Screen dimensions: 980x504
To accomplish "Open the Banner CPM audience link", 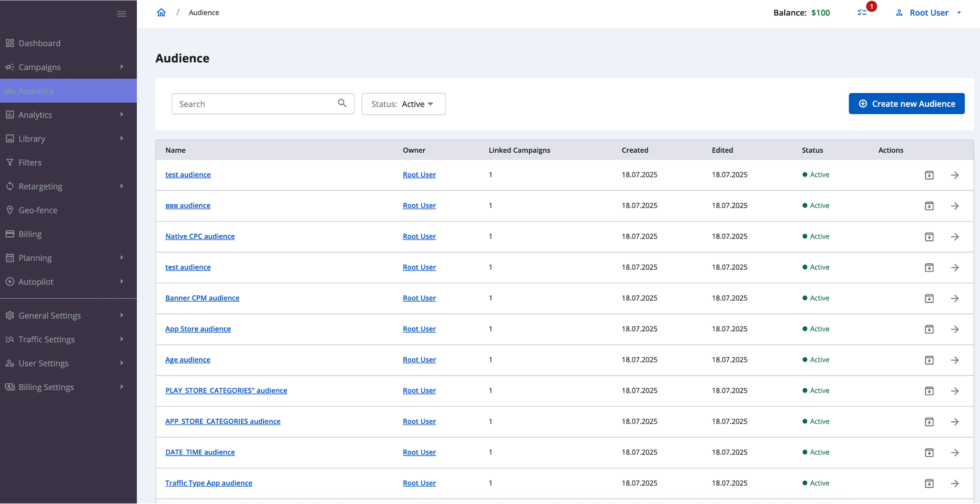I will pyautogui.click(x=202, y=298).
